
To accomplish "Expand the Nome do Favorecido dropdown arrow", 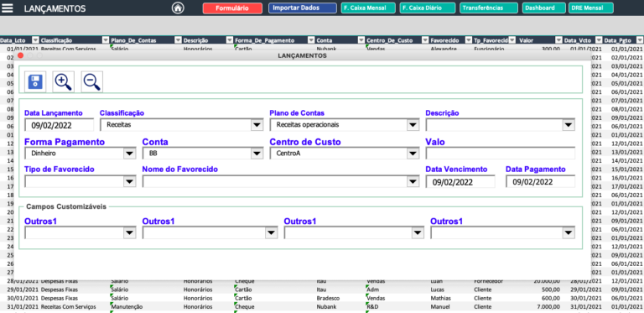I will pos(413,181).
